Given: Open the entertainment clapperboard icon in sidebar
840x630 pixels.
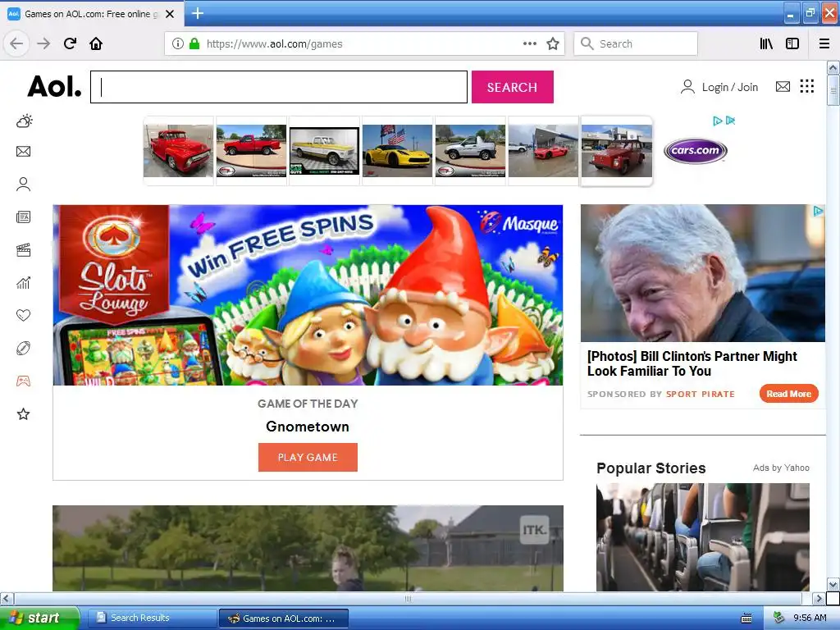Looking at the screenshot, I should point(23,249).
